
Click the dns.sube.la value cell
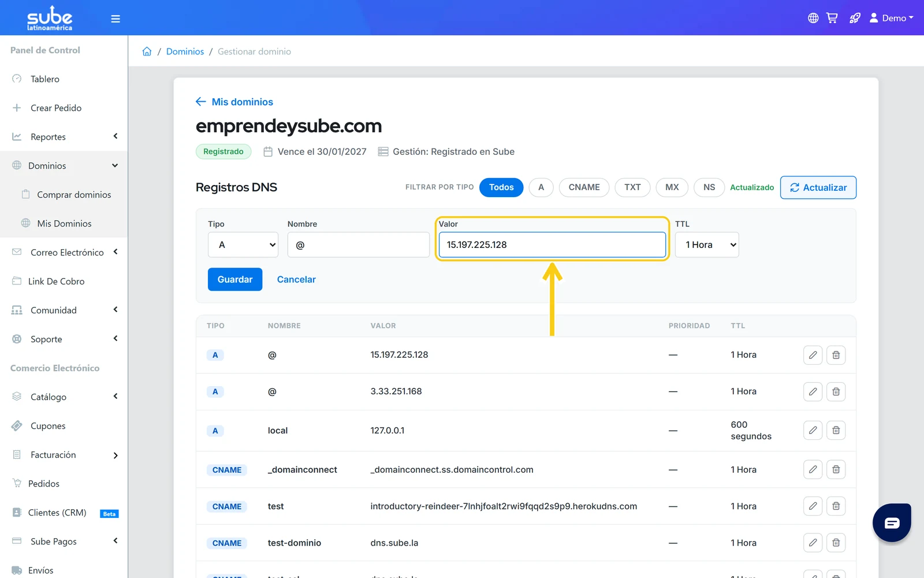[x=394, y=543]
